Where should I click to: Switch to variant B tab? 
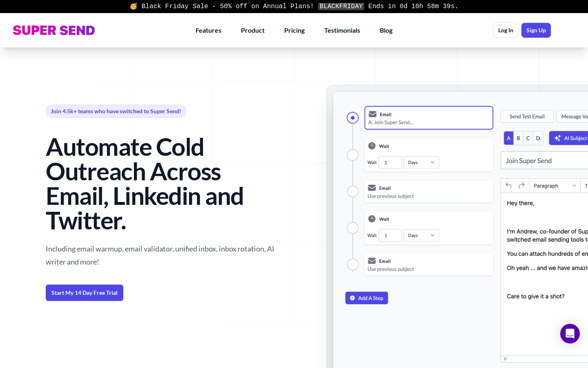pyautogui.click(x=518, y=138)
